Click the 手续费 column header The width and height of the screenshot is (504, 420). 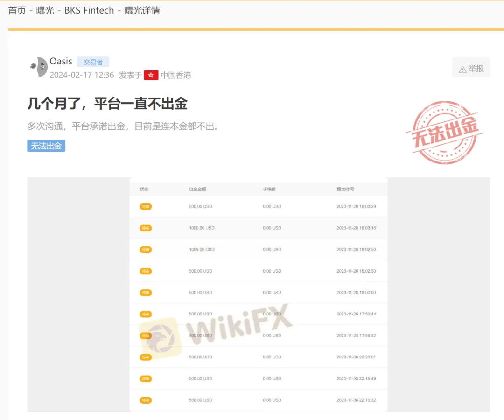(269, 189)
